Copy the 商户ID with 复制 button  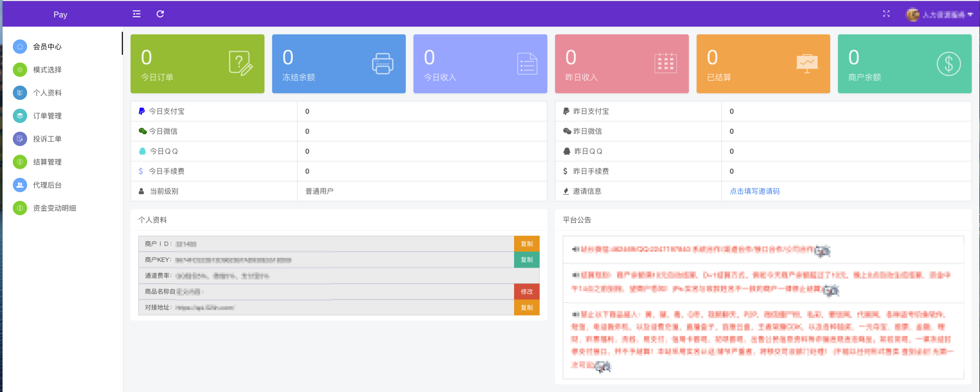[x=526, y=244]
